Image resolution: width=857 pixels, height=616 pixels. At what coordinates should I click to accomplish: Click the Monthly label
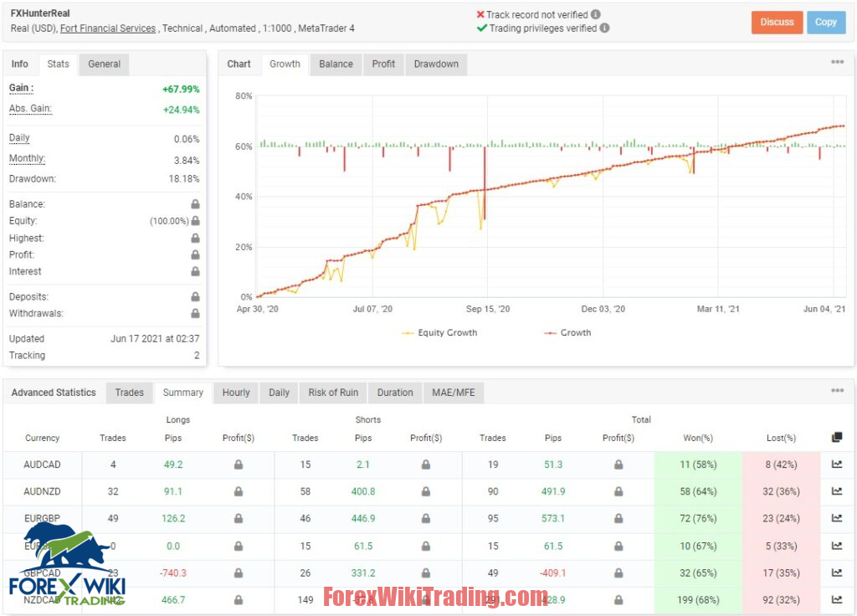point(27,158)
